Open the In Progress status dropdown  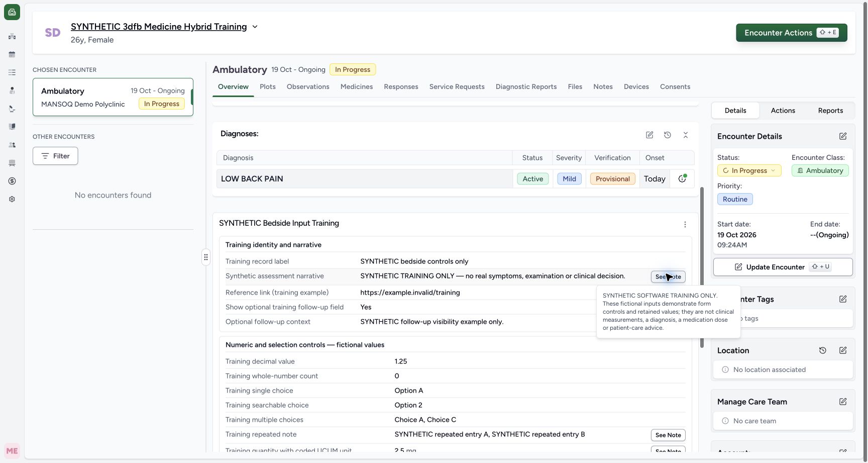tap(749, 170)
